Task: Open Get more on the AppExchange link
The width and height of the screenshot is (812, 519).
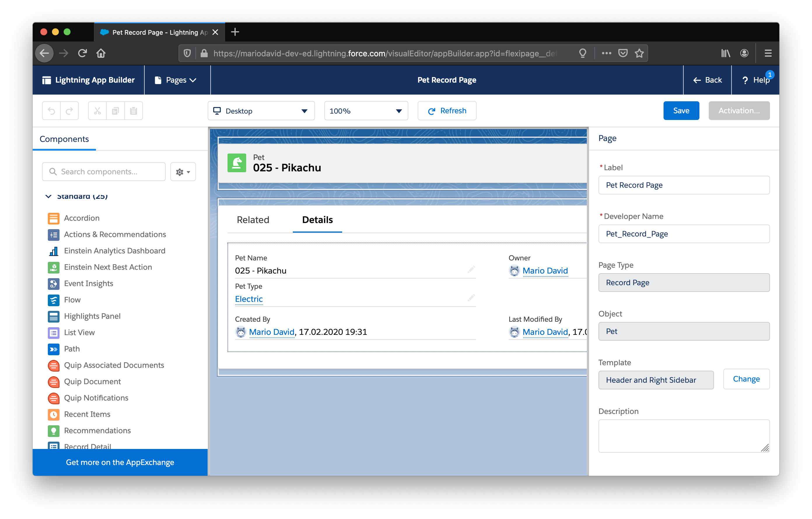Action: click(120, 462)
